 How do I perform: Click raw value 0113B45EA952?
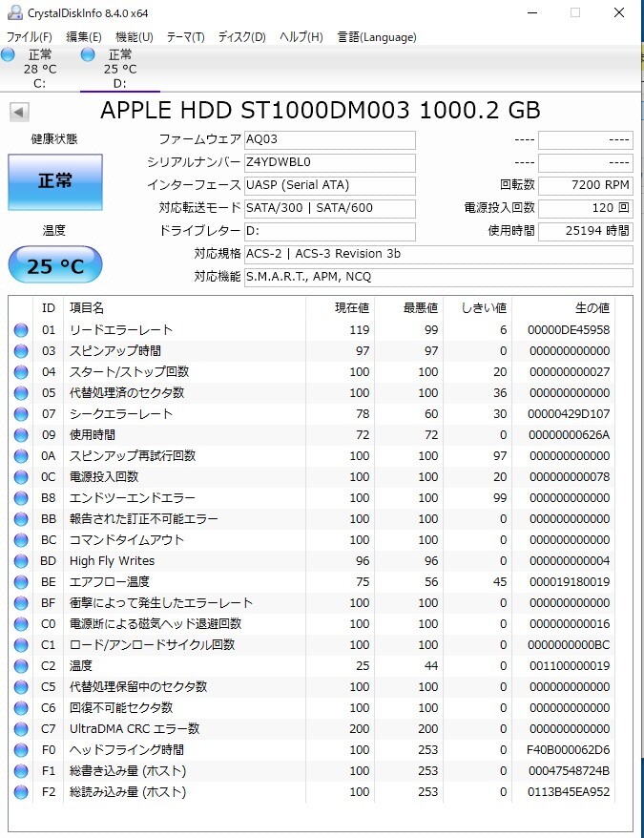pos(569,792)
